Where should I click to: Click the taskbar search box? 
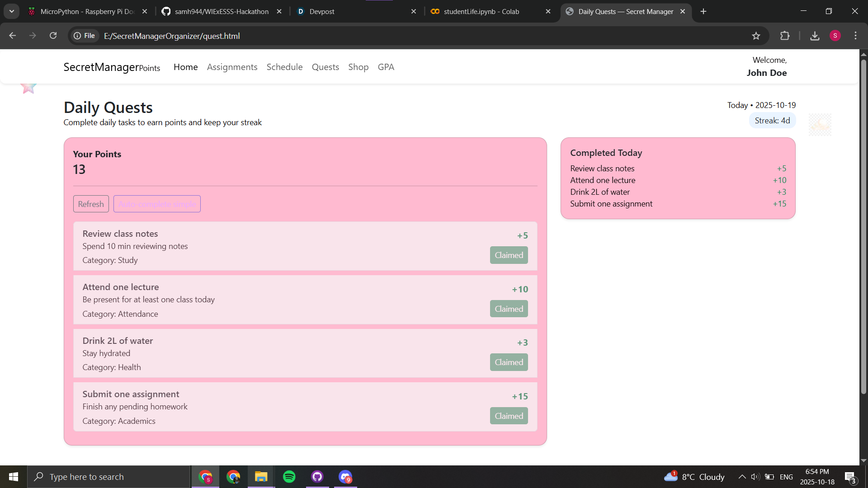pyautogui.click(x=108, y=477)
